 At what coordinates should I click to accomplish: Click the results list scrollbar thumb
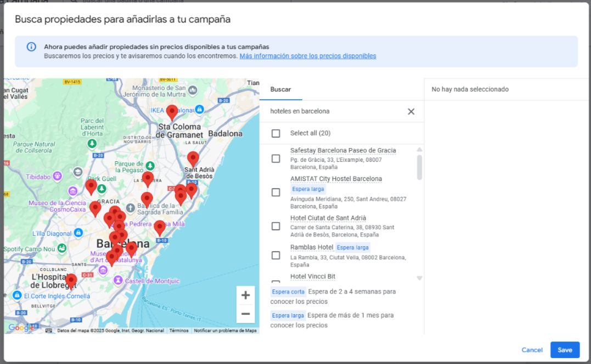tap(419, 168)
